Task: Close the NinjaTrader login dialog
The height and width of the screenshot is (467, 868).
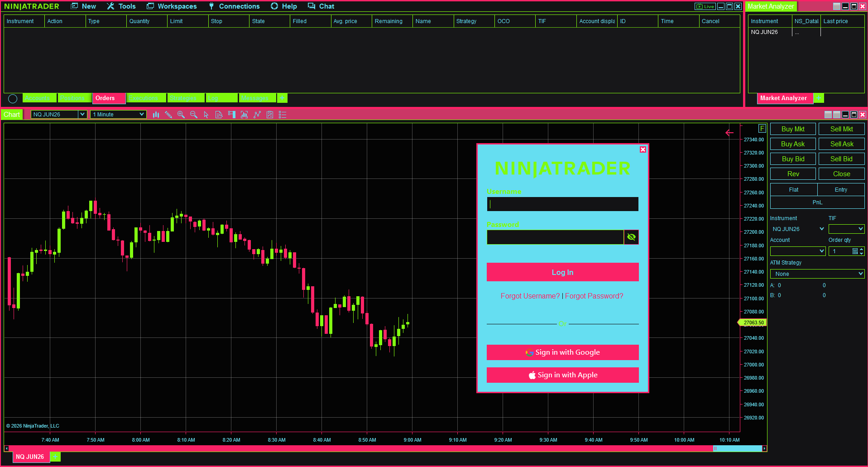Action: click(x=643, y=149)
